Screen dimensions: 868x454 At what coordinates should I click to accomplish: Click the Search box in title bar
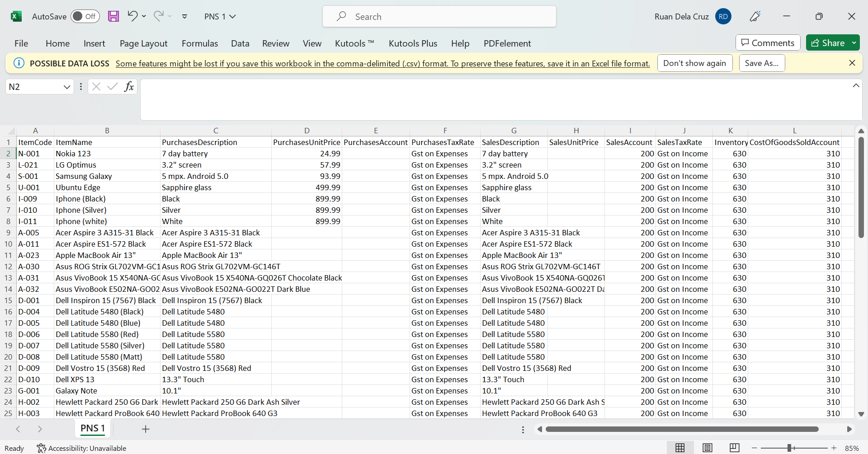[x=439, y=17]
